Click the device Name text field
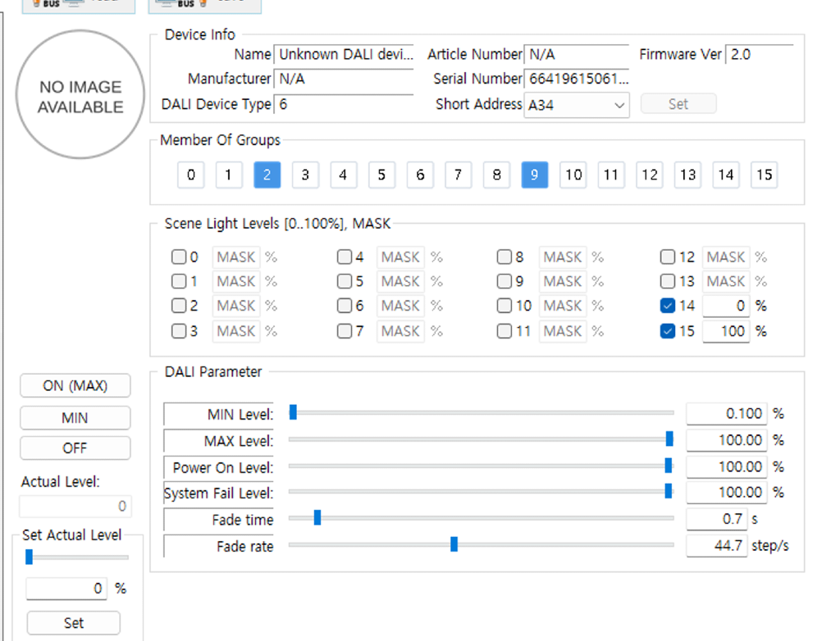The height and width of the screenshot is (641, 840). (344, 55)
